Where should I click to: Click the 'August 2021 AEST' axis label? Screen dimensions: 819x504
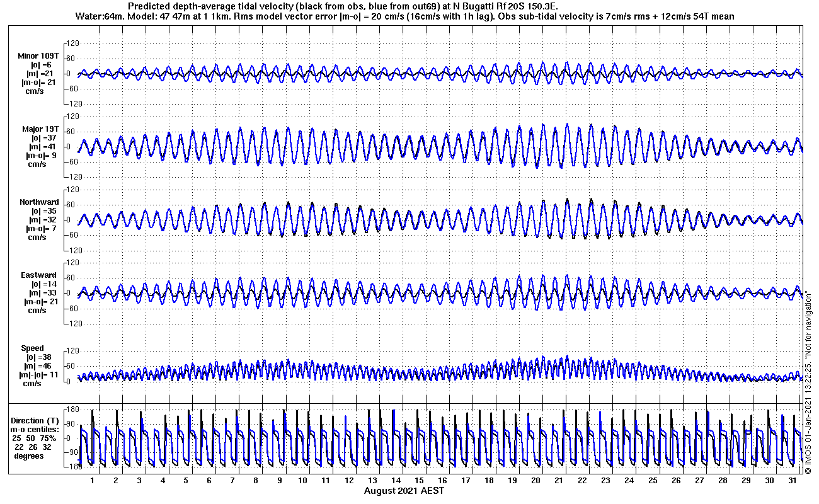point(404,490)
